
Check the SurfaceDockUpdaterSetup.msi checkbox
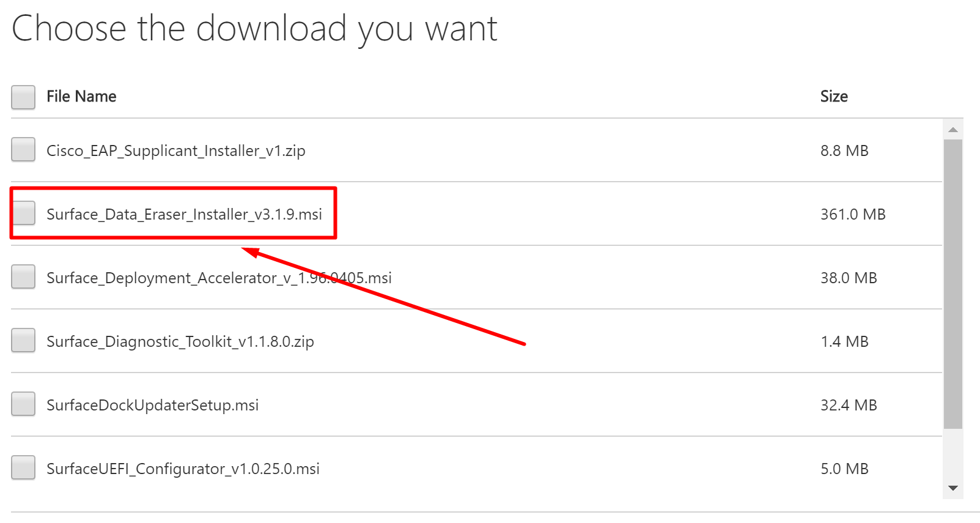[23, 404]
